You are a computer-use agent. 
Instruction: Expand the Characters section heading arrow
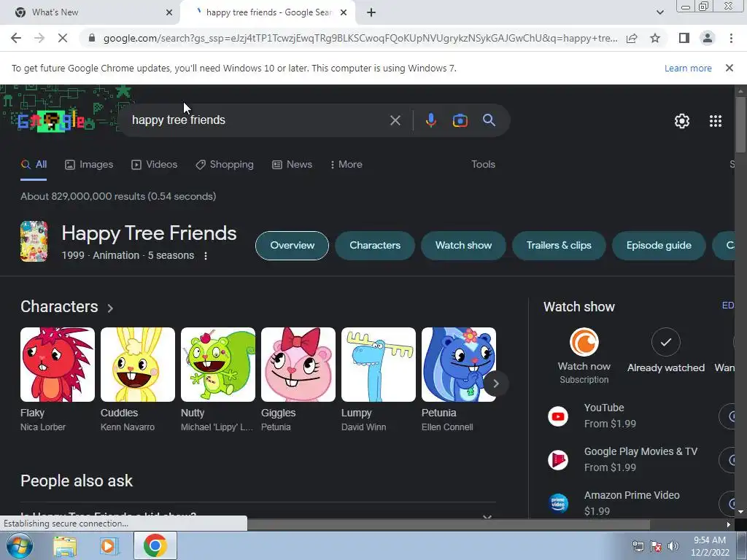110,308
